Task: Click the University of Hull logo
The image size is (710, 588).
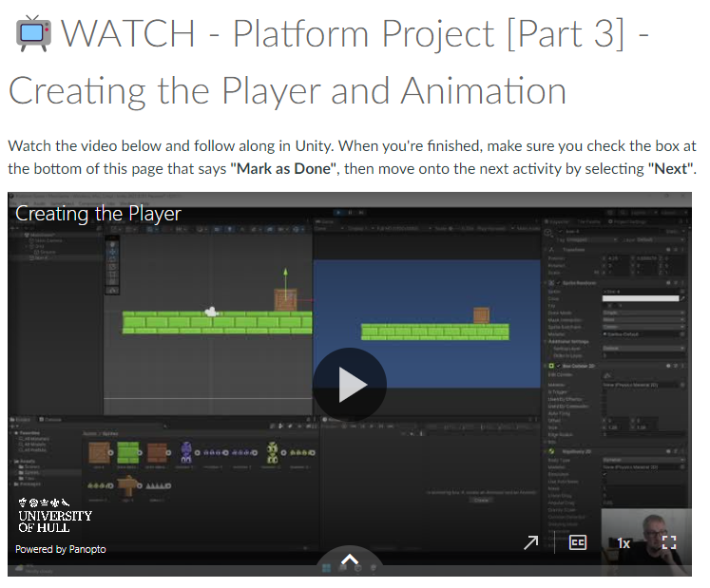Action: tap(55, 513)
